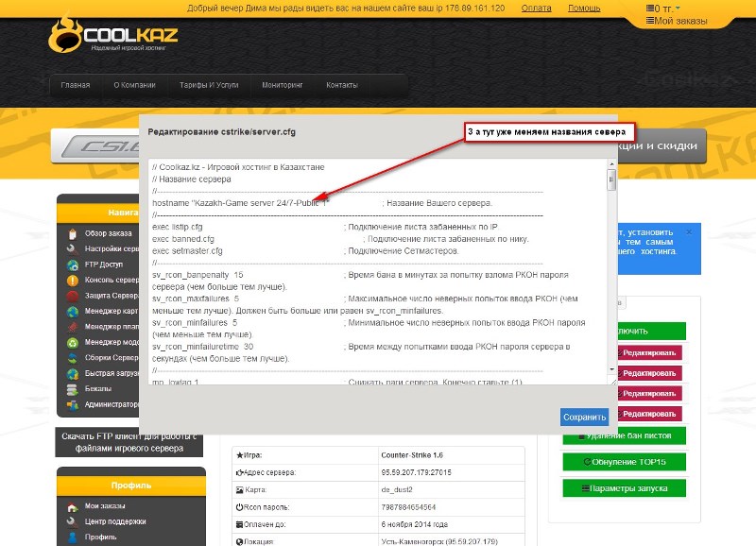
Task: Open Бекапы sidebar link
Action: [98, 388]
